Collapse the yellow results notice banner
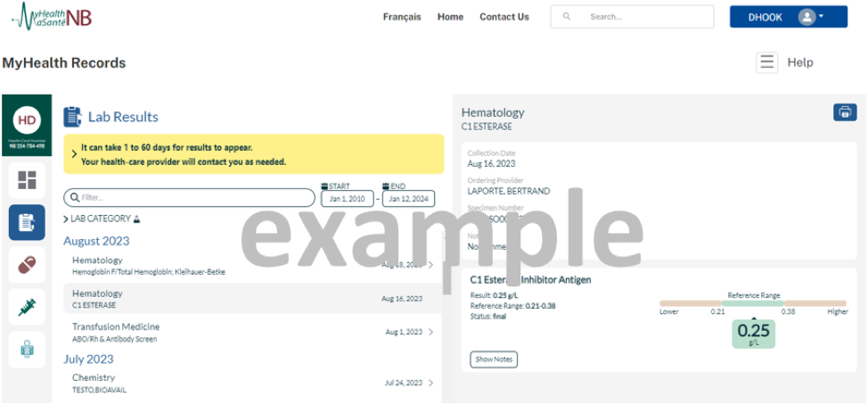 point(74,154)
